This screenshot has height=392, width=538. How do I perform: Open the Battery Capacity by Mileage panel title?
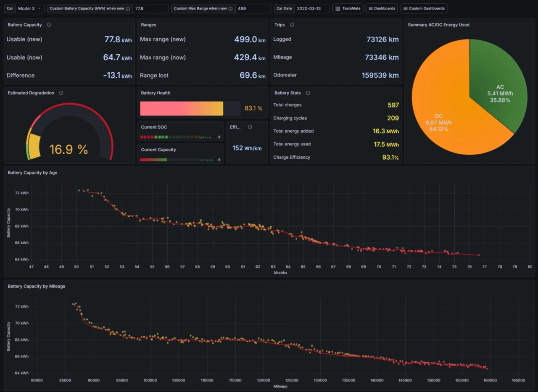pyautogui.click(x=37, y=286)
